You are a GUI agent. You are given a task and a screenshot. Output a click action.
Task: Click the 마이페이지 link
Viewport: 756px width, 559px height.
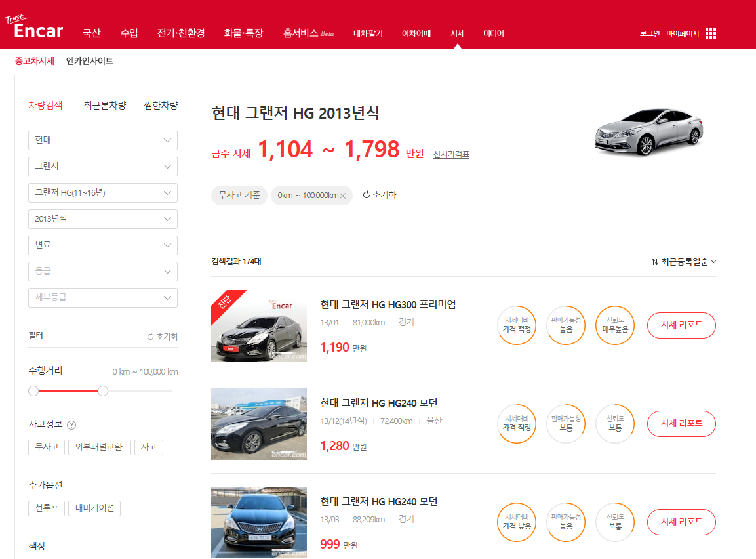[683, 33]
